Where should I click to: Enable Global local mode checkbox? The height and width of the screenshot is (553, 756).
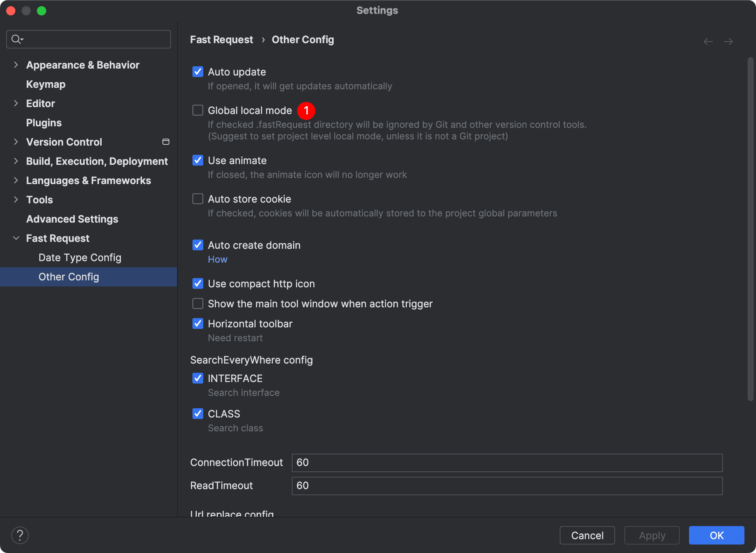(x=198, y=111)
